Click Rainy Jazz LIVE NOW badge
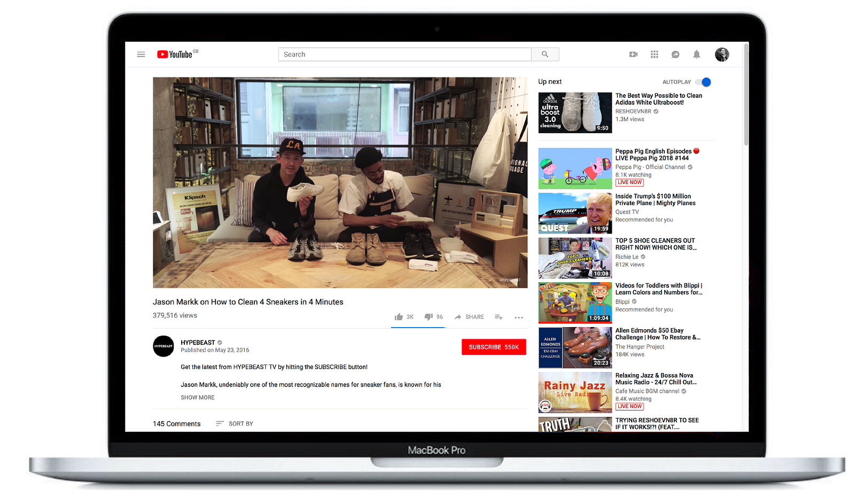Screen dimensions: 855x504 [x=629, y=407]
